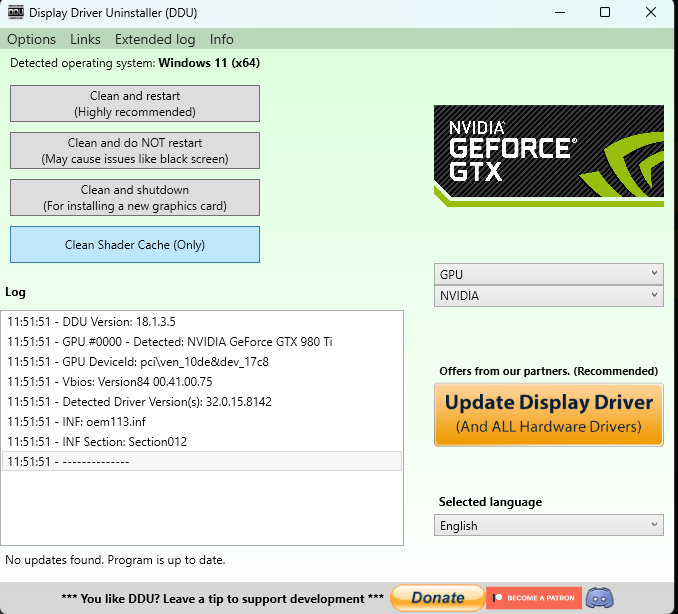
Task: Open the Extended log menu
Action: pyautogui.click(x=155, y=39)
